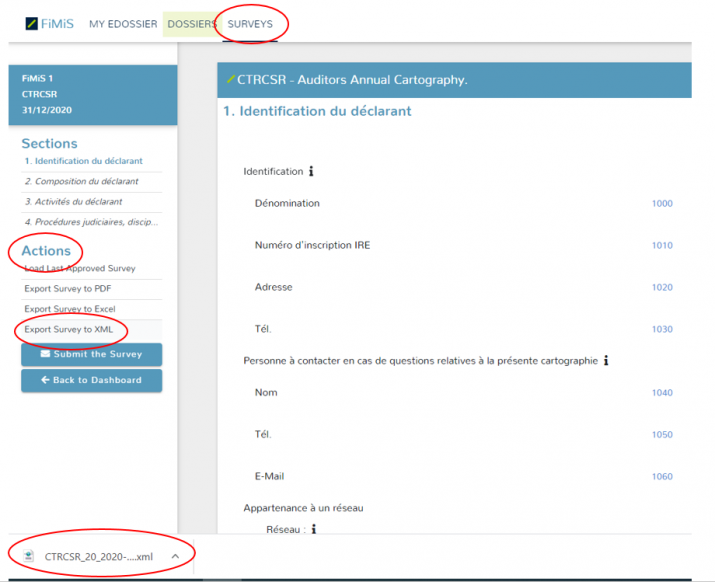Open section 4. Procédures judiciaires

click(x=91, y=222)
